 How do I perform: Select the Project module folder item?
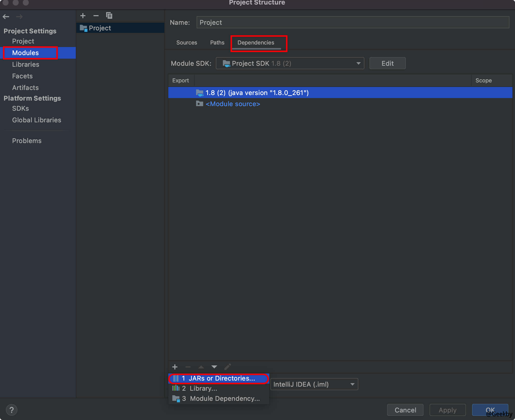click(x=100, y=28)
